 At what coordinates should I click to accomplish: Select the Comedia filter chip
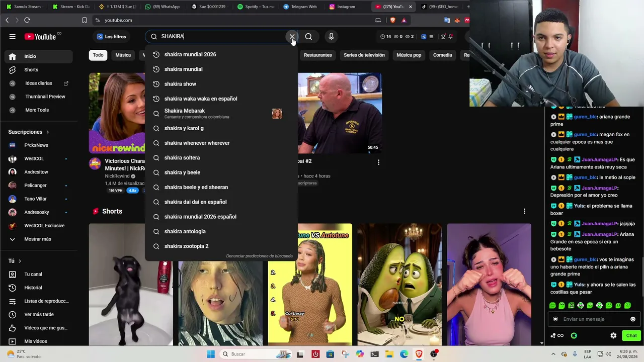click(x=443, y=55)
